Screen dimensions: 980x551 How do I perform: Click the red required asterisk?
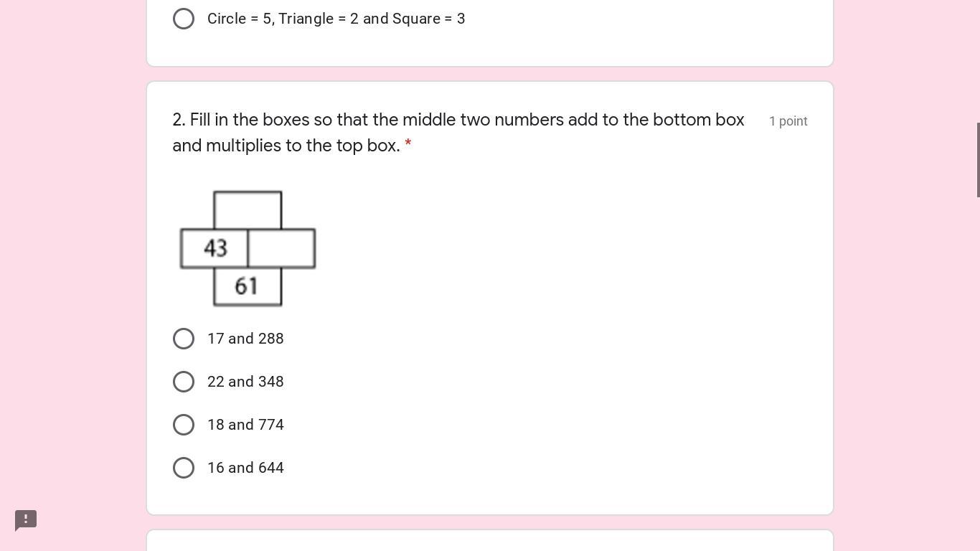click(x=408, y=144)
